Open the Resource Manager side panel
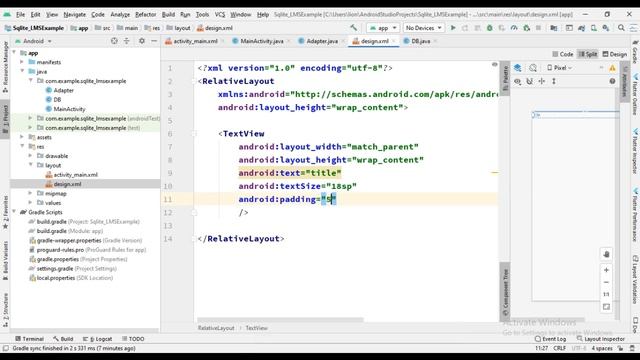 click(5, 67)
